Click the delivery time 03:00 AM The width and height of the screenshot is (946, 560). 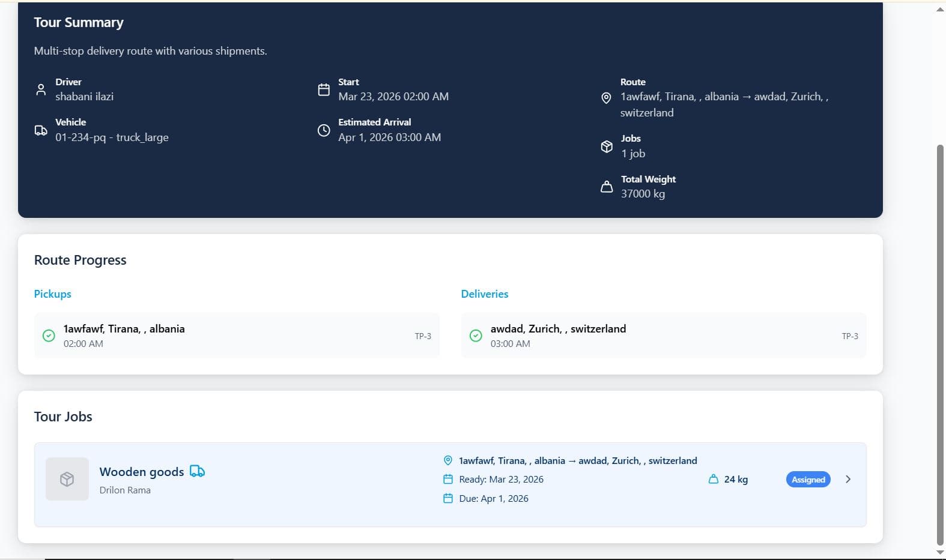tap(510, 344)
